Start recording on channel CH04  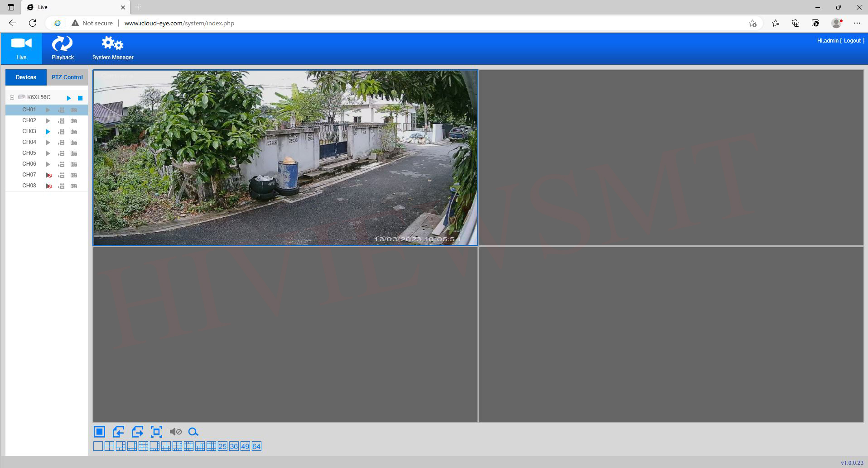tap(61, 143)
